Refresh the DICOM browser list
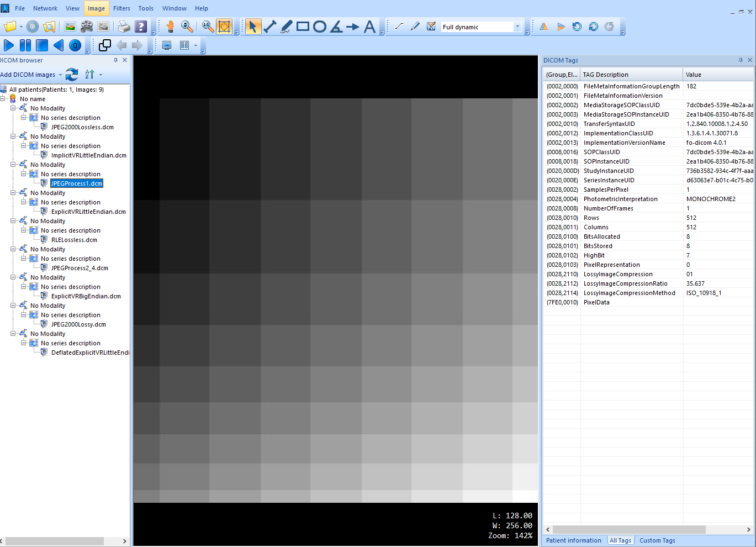Screen dimensions: 756x547 (72, 75)
